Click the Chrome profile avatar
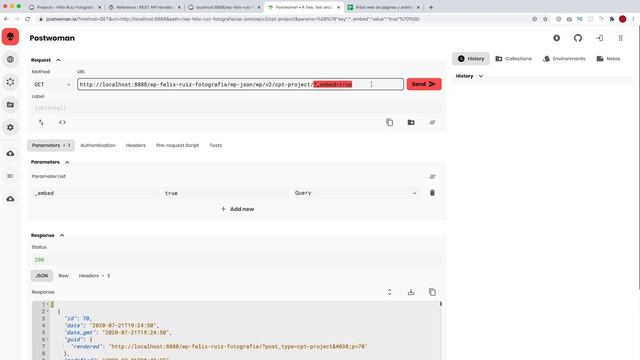 [x=622, y=19]
